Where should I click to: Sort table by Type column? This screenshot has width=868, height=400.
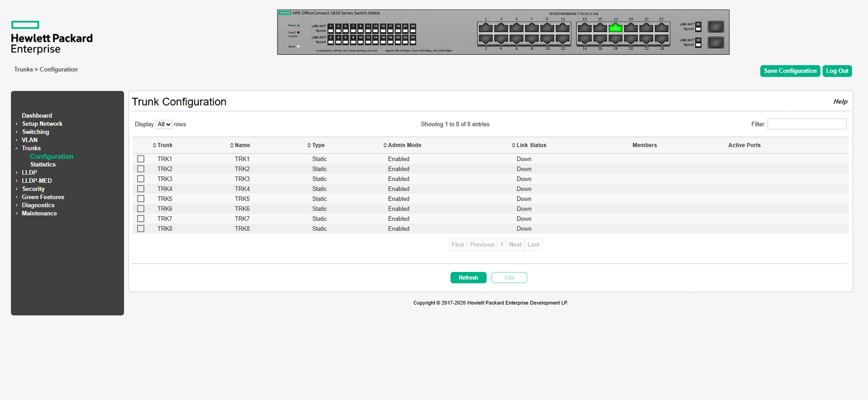pyautogui.click(x=316, y=145)
